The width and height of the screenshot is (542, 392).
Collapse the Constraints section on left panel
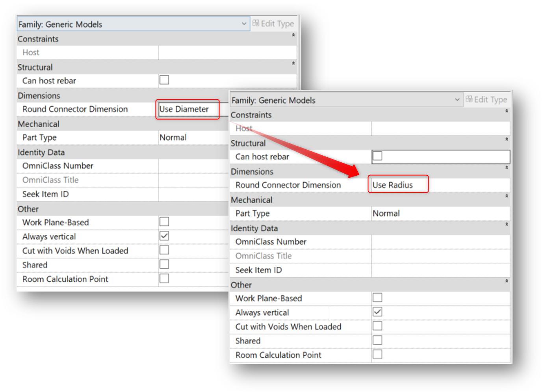point(293,35)
